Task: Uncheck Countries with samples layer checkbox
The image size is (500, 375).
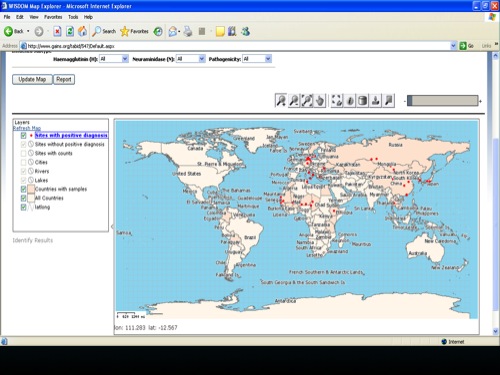Action: pos(23,189)
